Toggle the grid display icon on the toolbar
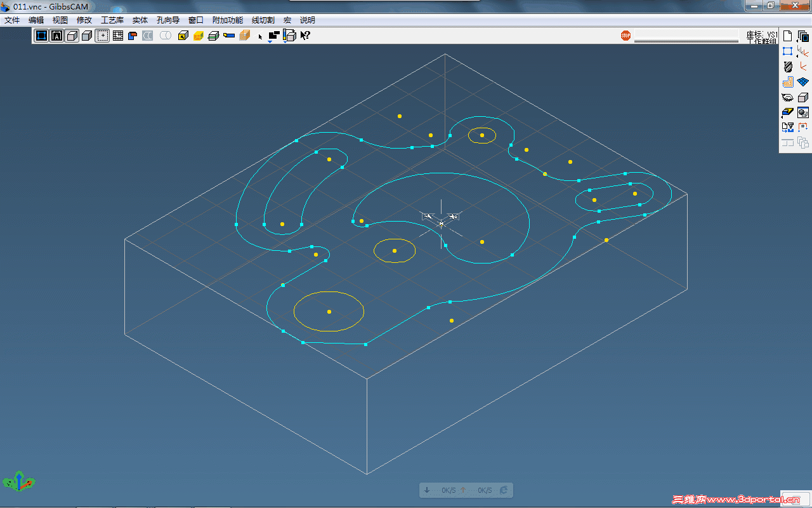Image resolution: width=812 pixels, height=508 pixels. tap(117, 36)
